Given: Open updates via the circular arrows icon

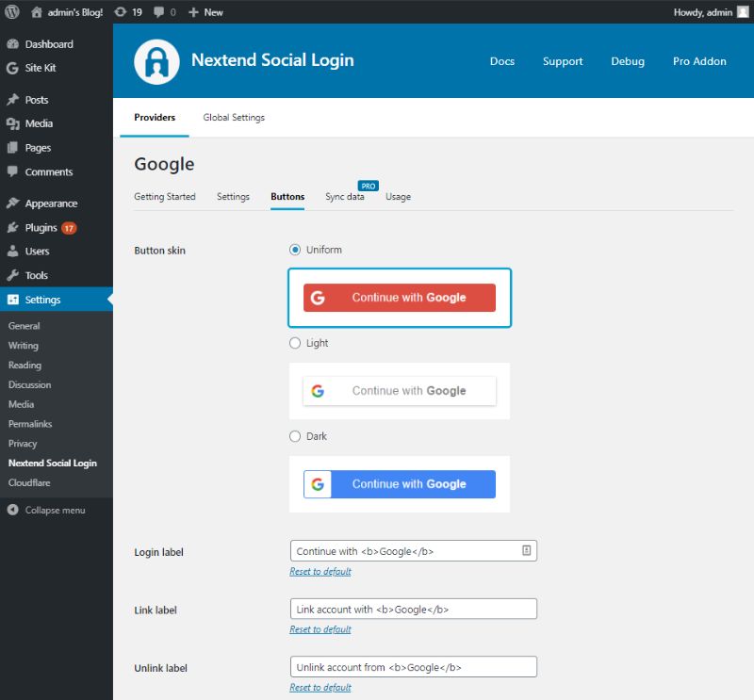Looking at the screenshot, I should [121, 12].
